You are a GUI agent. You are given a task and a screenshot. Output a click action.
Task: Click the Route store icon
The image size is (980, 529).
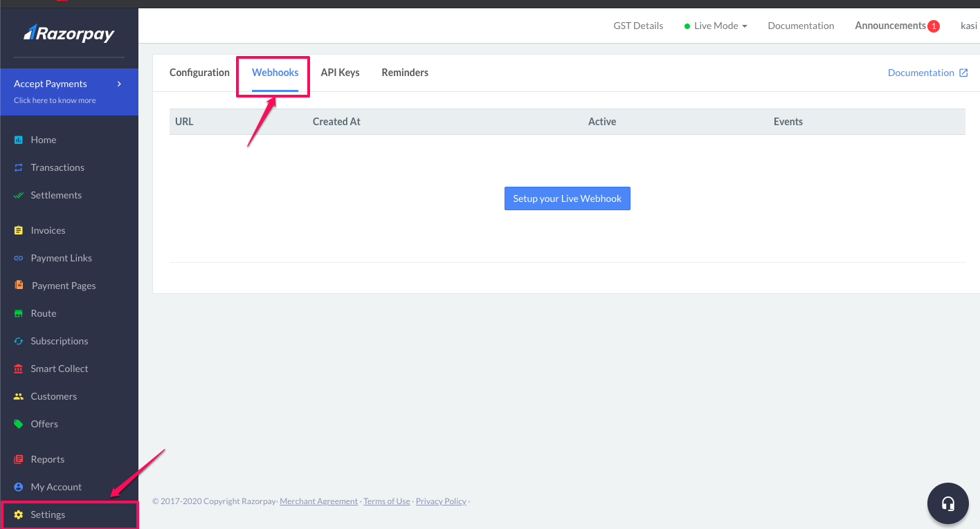(x=19, y=313)
